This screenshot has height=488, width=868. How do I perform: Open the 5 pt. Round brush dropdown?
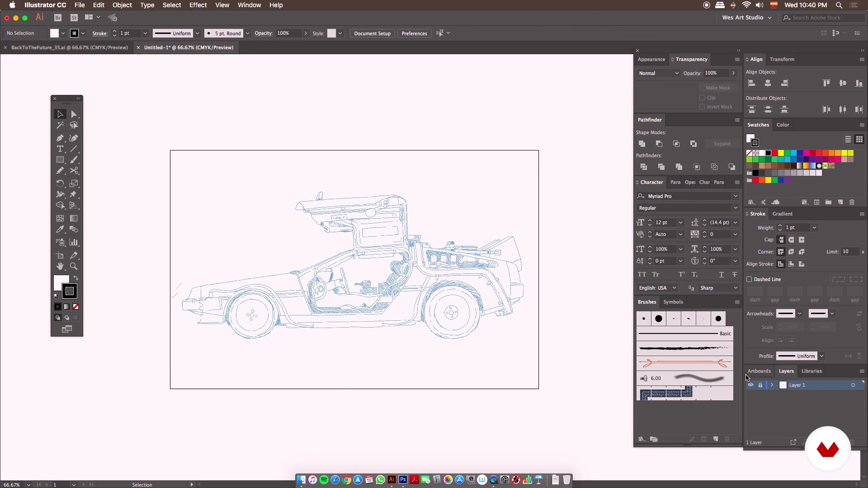tap(247, 33)
